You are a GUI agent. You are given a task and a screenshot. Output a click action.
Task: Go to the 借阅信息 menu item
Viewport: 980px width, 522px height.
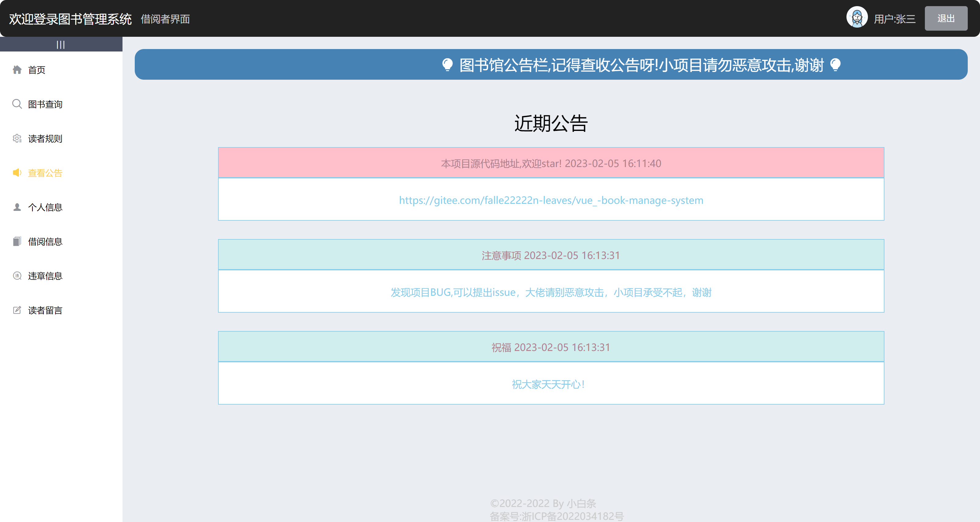coord(45,242)
